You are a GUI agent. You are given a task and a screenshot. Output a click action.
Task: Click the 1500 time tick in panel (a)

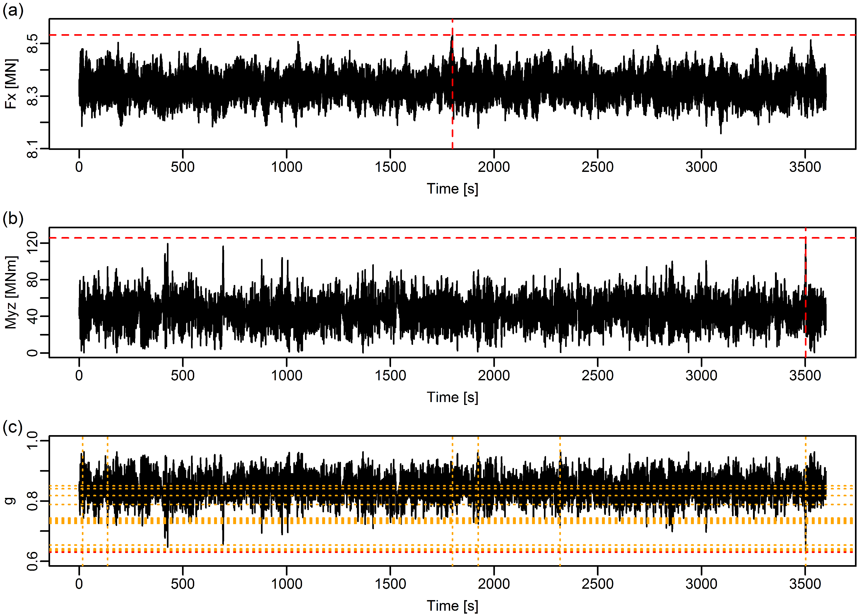390,167
